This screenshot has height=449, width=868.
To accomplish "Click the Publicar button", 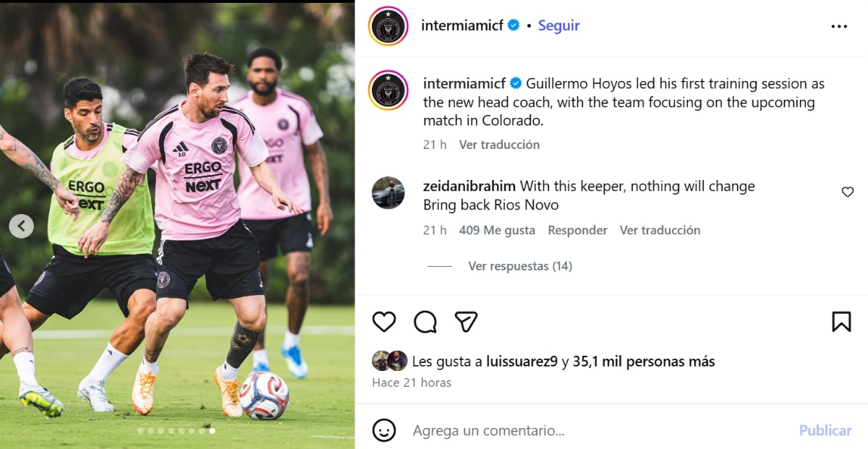I will point(825,430).
